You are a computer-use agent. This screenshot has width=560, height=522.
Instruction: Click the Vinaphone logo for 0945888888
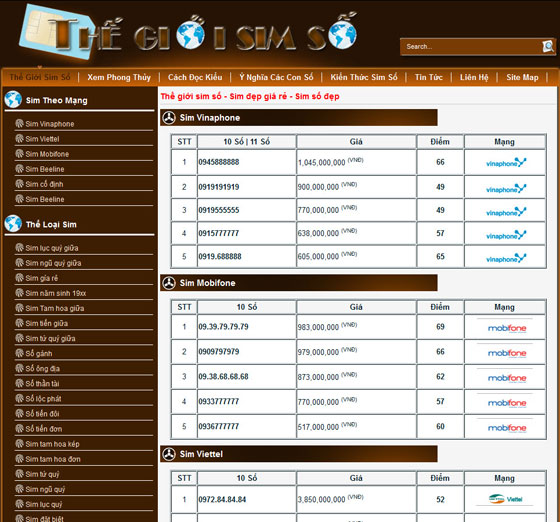506,162
